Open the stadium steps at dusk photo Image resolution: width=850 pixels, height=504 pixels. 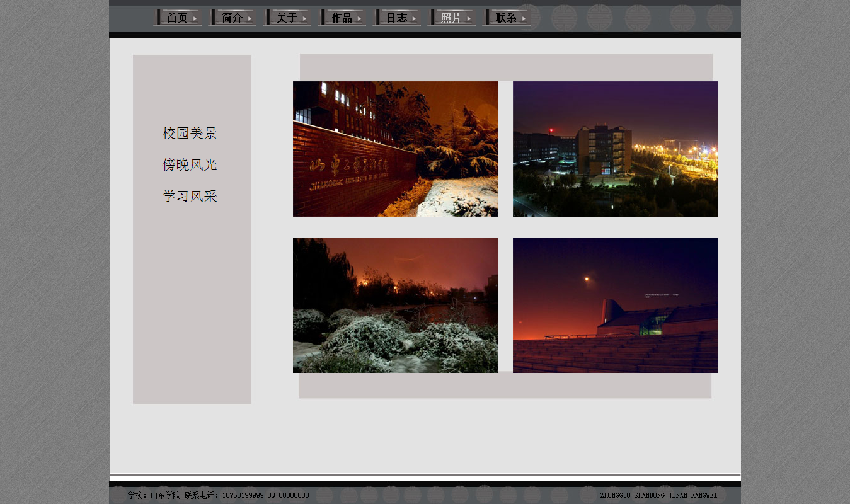pyautogui.click(x=615, y=305)
